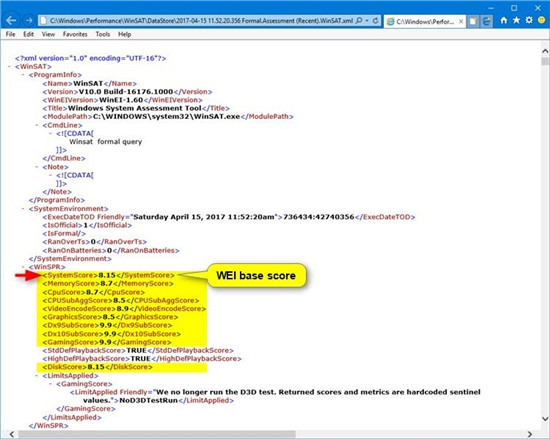Open the Home page icon

point(504,21)
